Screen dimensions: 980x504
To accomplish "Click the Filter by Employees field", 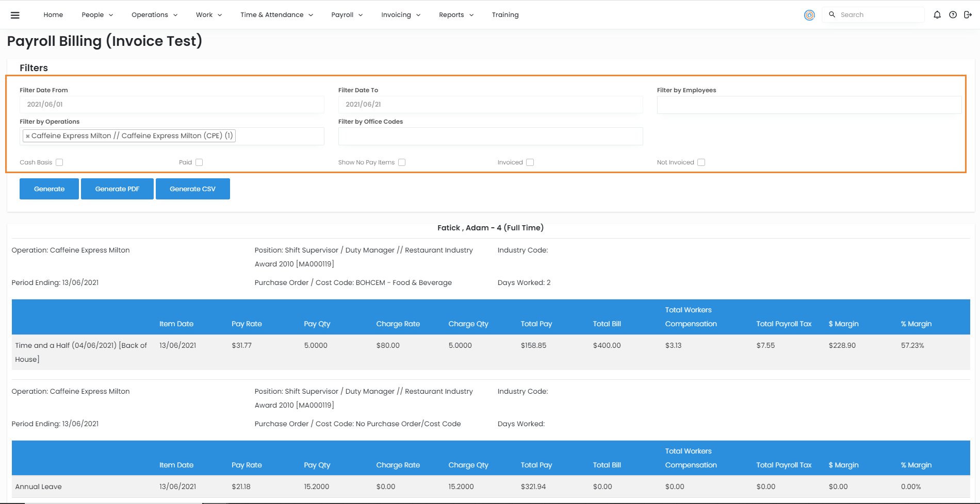I will click(809, 105).
